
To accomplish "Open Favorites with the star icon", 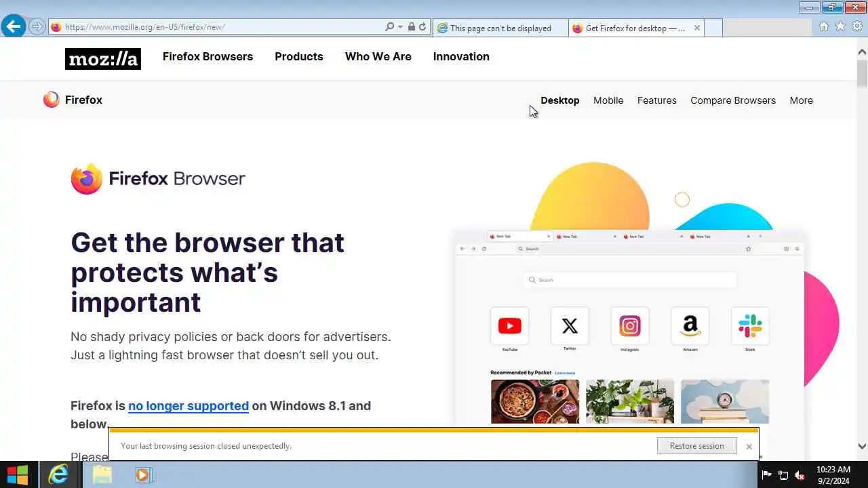I will click(x=840, y=26).
